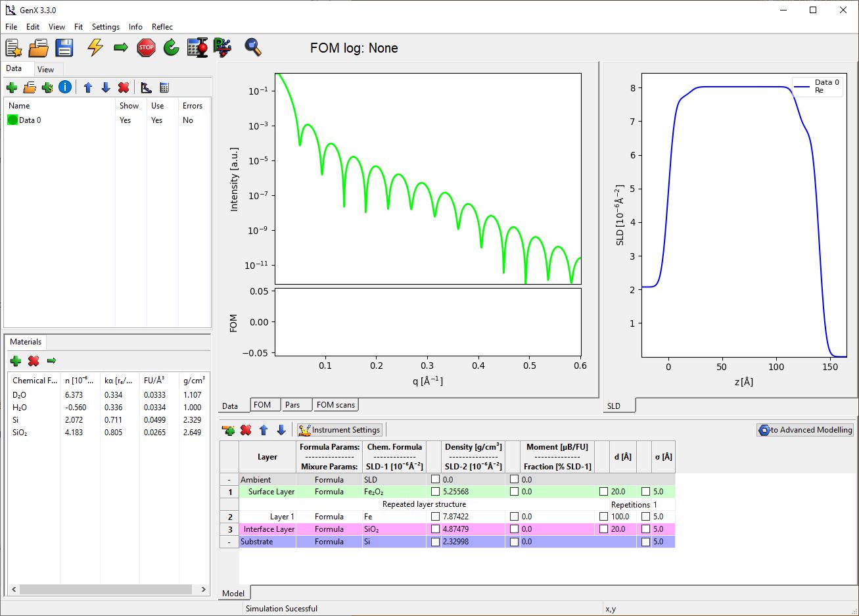Image resolution: width=859 pixels, height=616 pixels.
Task: Click the to Advanced Modelling button
Action: pyautogui.click(x=805, y=430)
